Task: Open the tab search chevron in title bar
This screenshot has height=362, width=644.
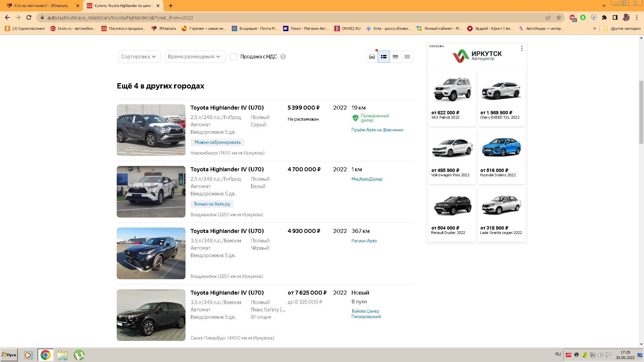Action: (x=604, y=6)
